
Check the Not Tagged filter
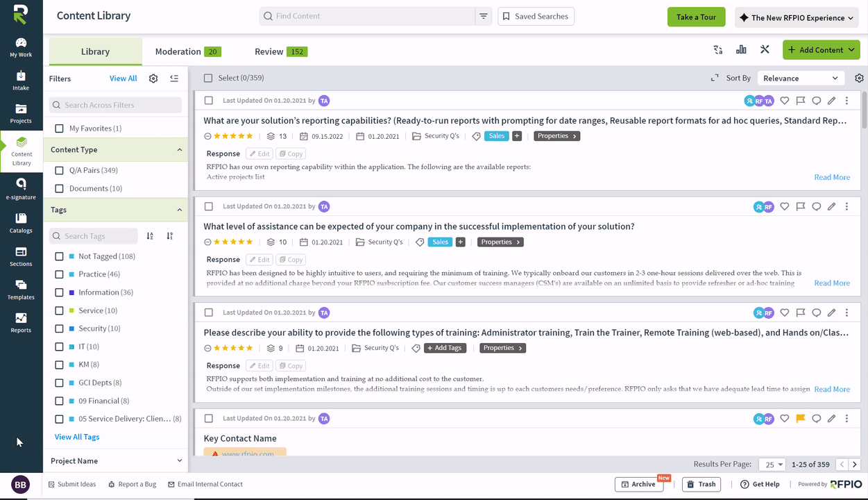pos(59,256)
